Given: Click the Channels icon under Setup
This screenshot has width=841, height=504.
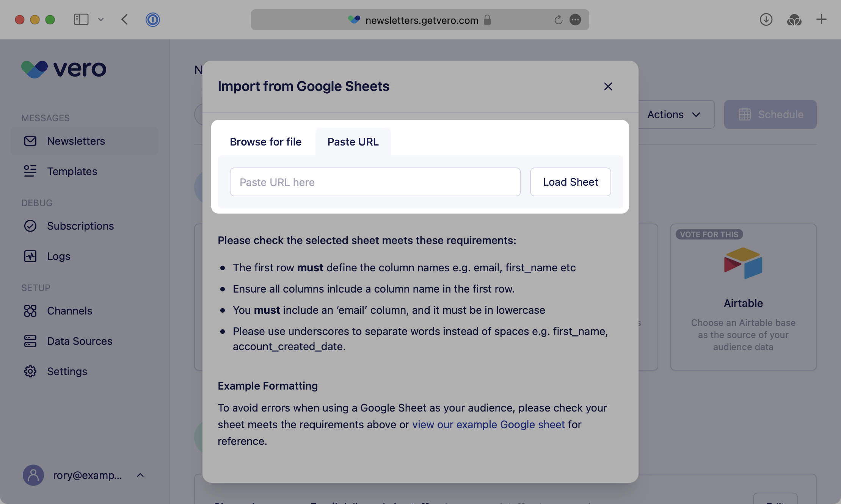Looking at the screenshot, I should 31,311.
